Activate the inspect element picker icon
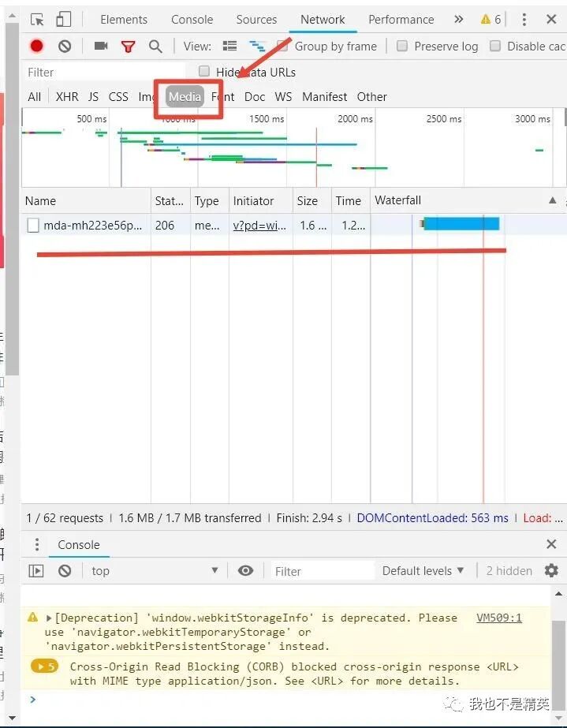 click(x=37, y=20)
